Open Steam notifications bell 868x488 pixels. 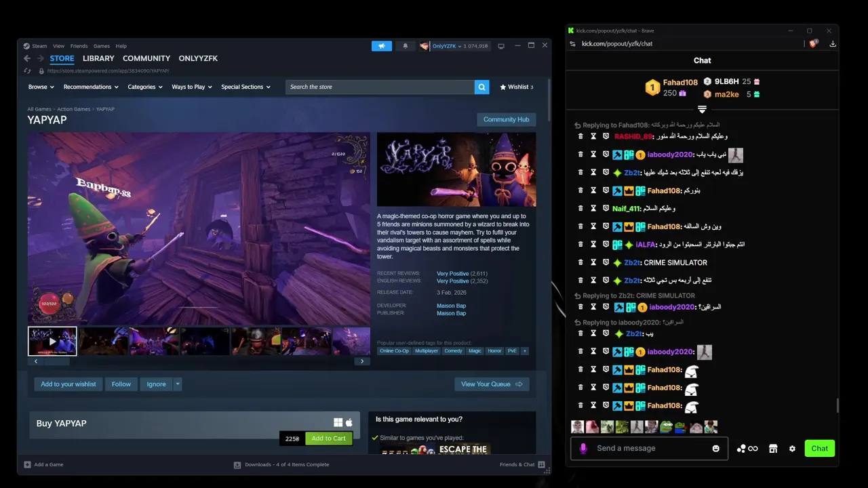point(406,46)
